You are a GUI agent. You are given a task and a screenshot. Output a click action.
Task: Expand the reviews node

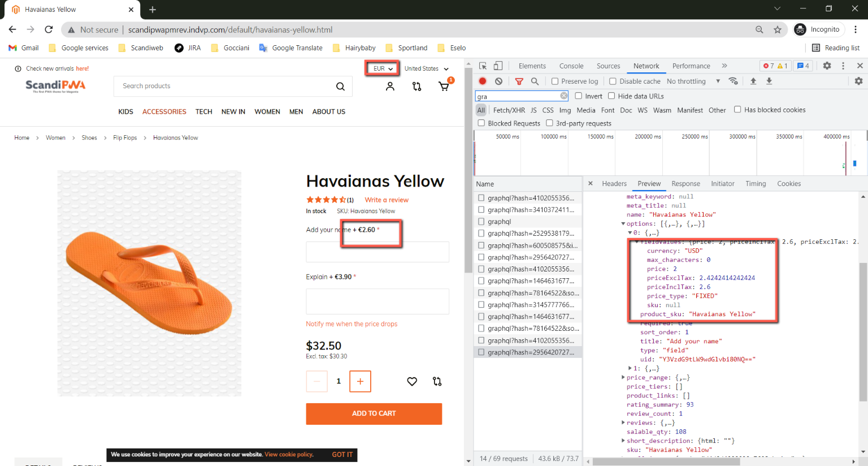[623, 423]
